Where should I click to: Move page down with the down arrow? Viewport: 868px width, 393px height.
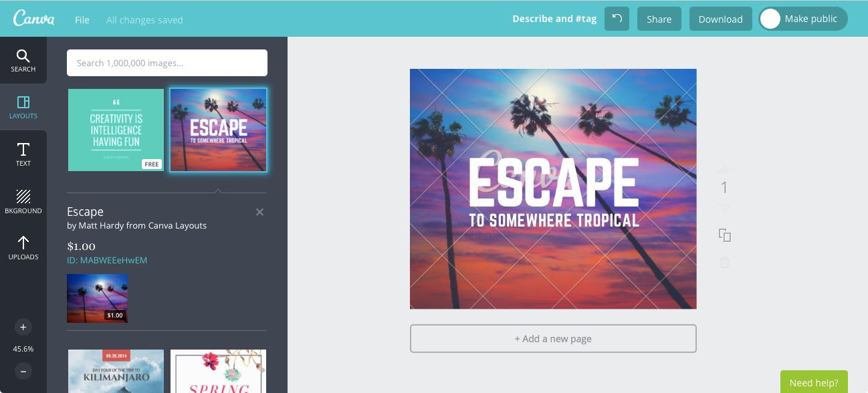coord(724,208)
